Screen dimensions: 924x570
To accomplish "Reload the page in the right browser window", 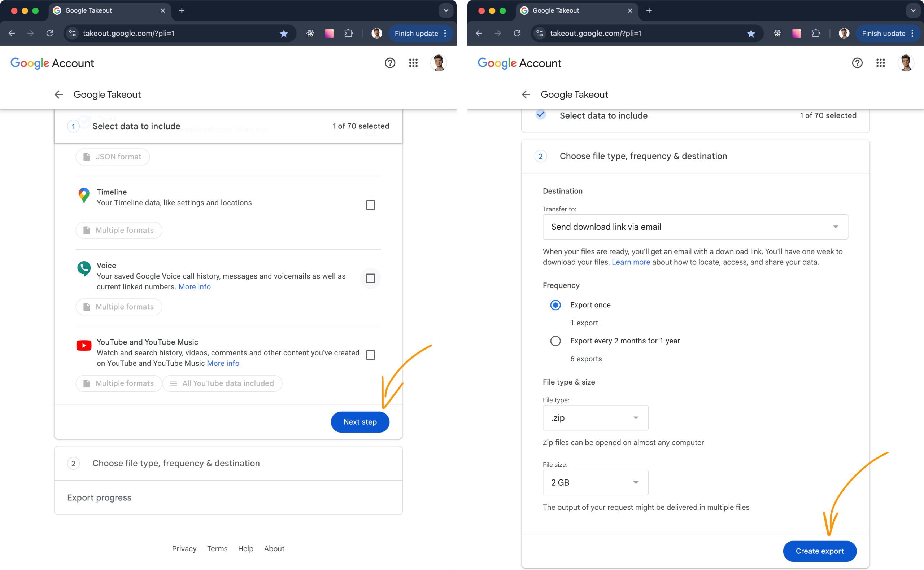I will point(517,34).
